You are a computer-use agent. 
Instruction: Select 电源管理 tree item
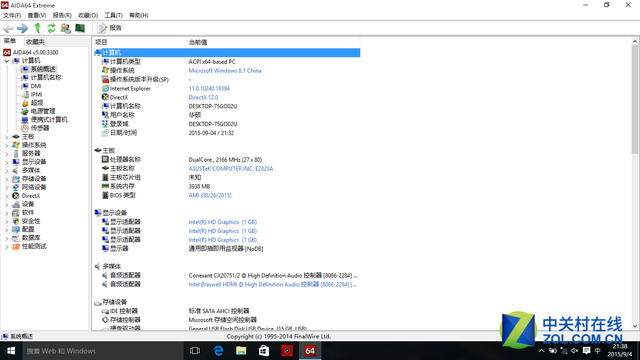point(43,111)
